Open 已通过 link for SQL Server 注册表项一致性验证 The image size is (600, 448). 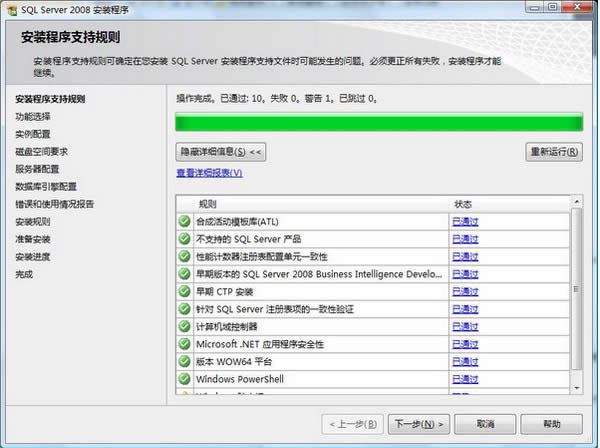point(465,309)
